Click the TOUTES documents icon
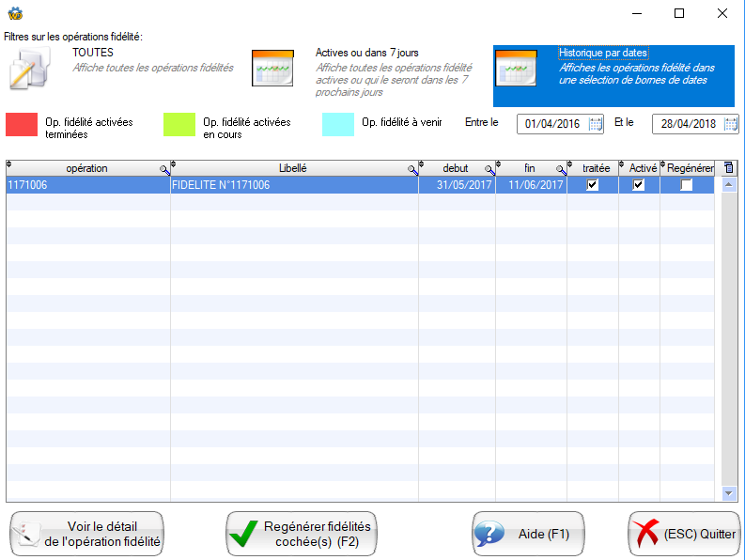Viewport: 745px width, 560px height. (x=30, y=69)
